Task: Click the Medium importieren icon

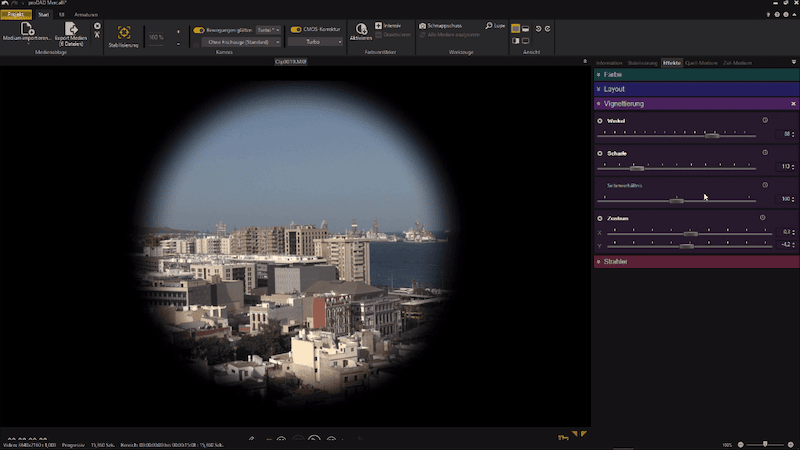Action: click(27, 30)
